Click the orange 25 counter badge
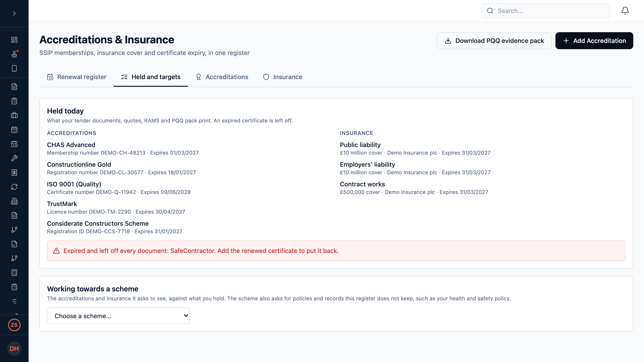Image resolution: width=644 pixels, height=362 pixels. pos(14,325)
